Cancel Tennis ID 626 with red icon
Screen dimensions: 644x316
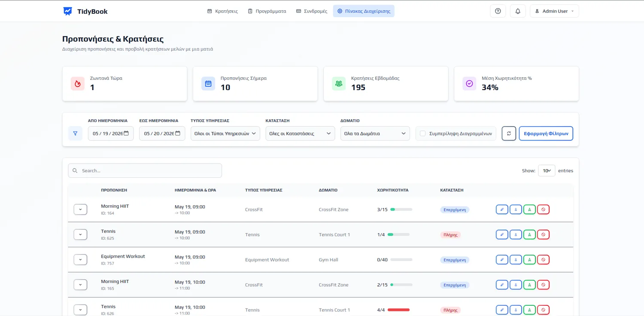pos(543,310)
